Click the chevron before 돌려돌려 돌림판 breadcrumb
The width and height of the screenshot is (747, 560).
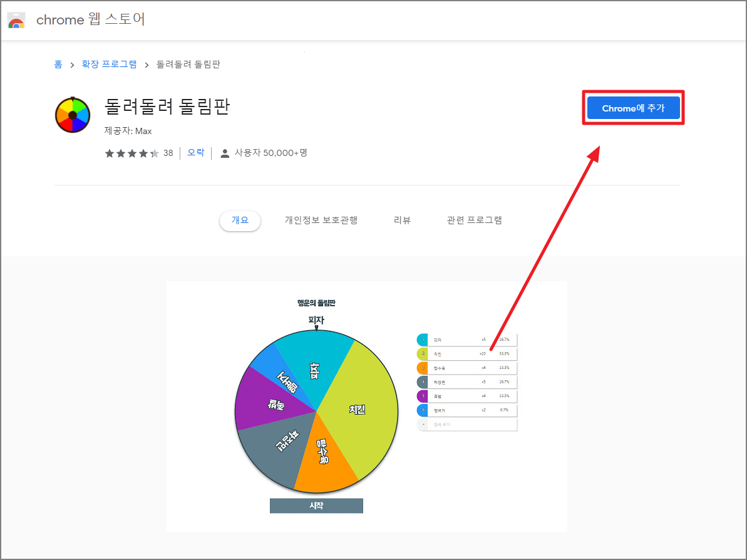(145, 64)
